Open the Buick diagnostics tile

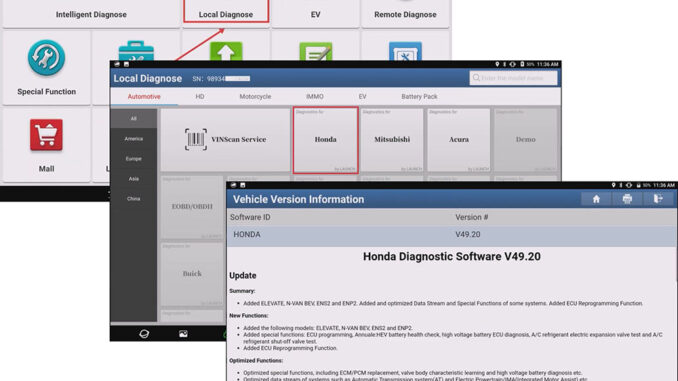tap(192, 274)
